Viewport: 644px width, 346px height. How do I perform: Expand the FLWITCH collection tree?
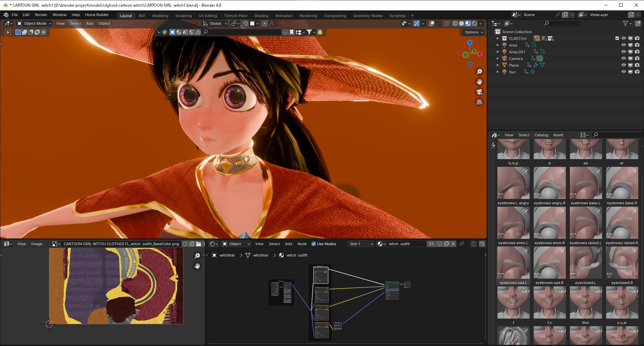[x=498, y=39]
